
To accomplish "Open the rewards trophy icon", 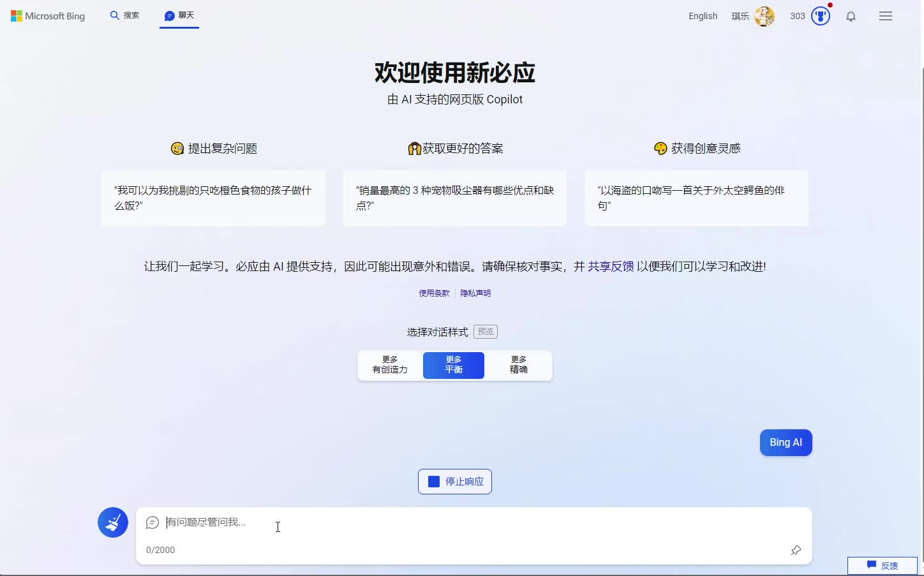I will (821, 16).
